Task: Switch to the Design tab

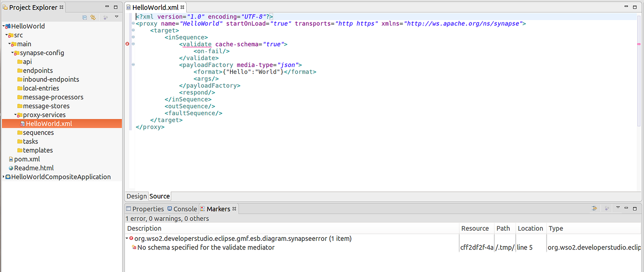Action: tap(136, 196)
